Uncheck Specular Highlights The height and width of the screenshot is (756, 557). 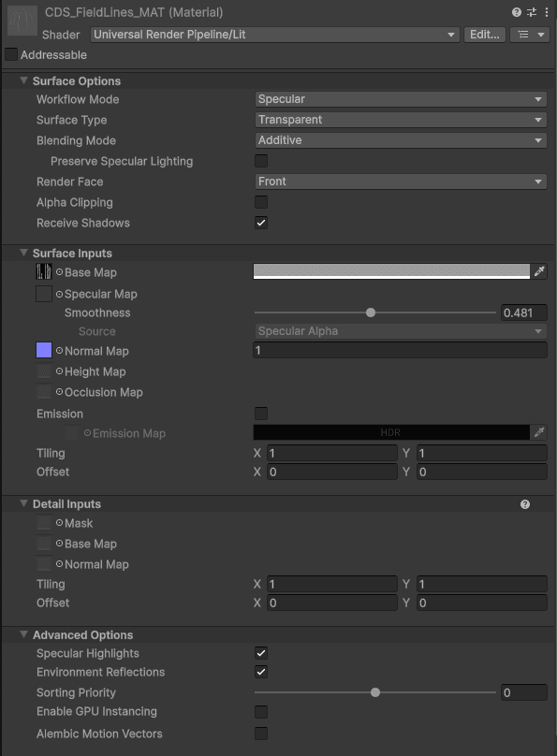point(261,653)
